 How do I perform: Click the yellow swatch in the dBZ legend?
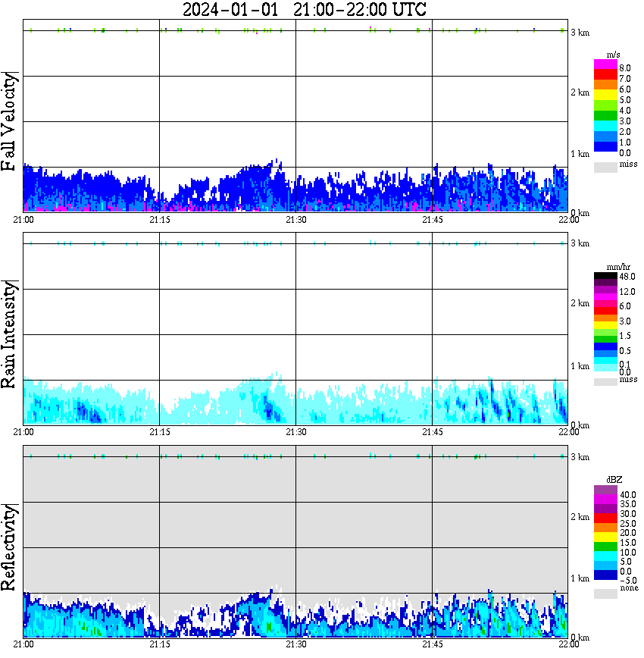(x=605, y=538)
